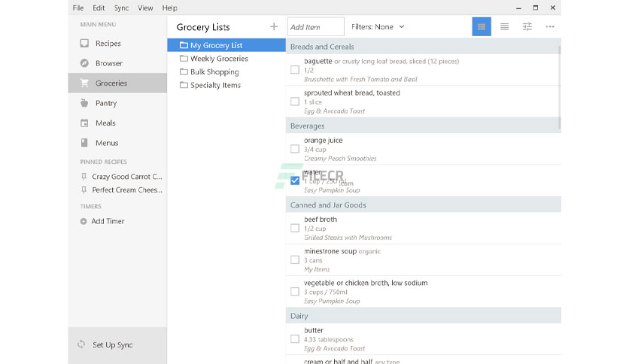This screenshot has width=629, height=364.
Task: Check the baguette item checkbox
Action: (x=295, y=70)
